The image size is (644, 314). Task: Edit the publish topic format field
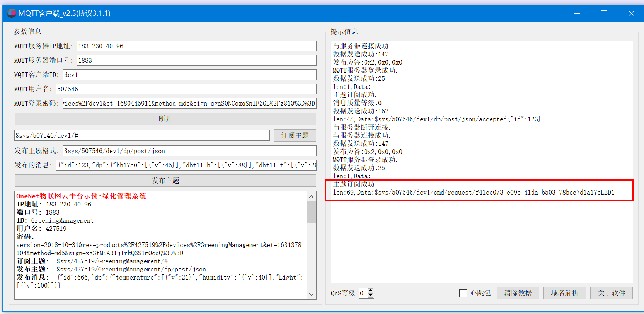pos(189,151)
